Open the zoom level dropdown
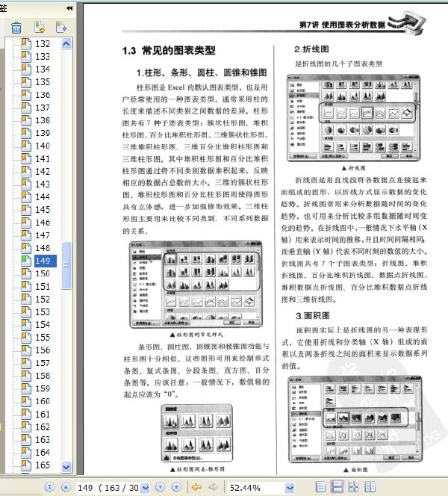448x496 pixels. (290, 488)
